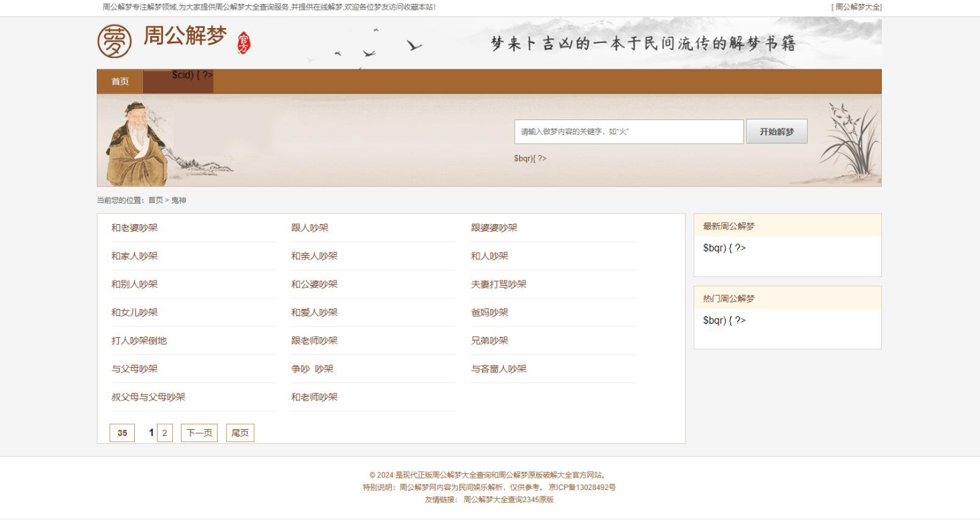Open the 与父母吵架 article link
The image size is (980, 520).
pos(135,368)
